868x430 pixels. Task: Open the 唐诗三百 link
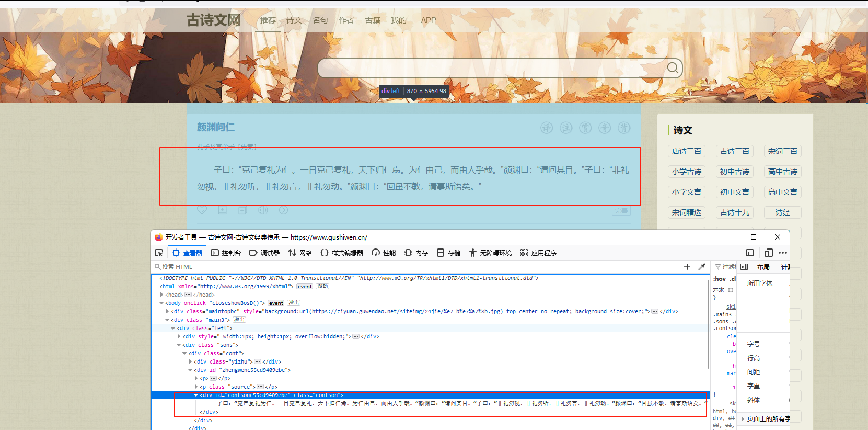[x=687, y=151]
